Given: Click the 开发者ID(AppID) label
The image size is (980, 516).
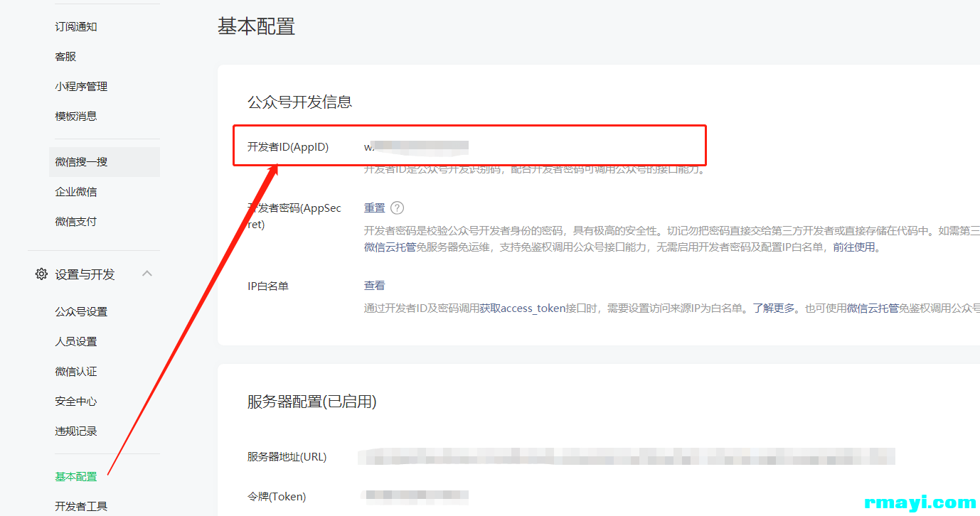Looking at the screenshot, I should (x=288, y=147).
